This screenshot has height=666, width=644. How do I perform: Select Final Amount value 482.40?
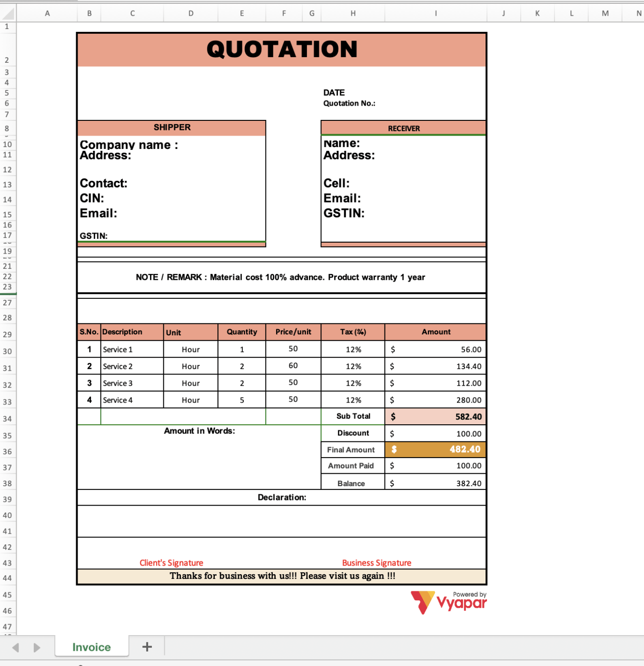pos(436,450)
